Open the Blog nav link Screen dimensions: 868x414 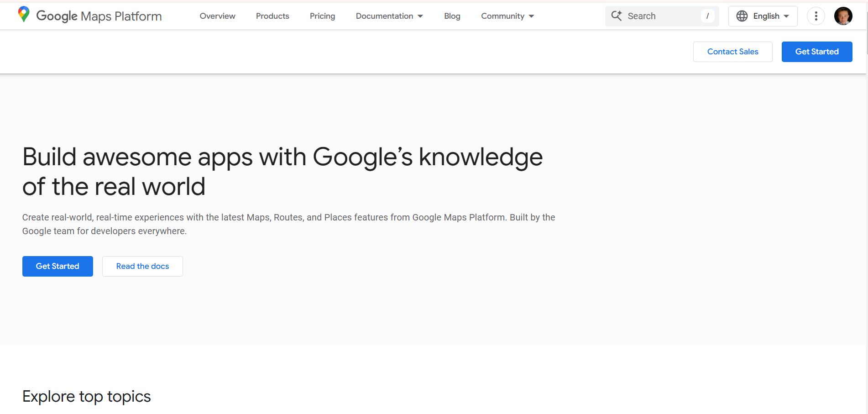pos(452,16)
